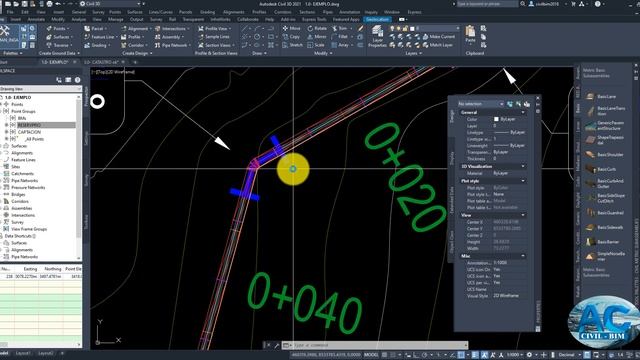This screenshot has height=360, width=640.
Task: Toggle polar tracking in status bar
Action: point(424,355)
